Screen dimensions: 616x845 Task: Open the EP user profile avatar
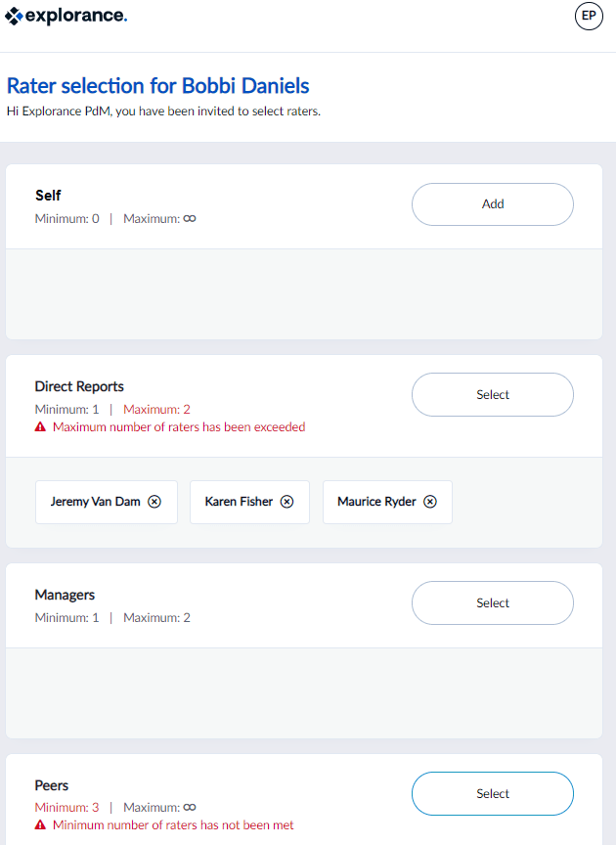(589, 17)
